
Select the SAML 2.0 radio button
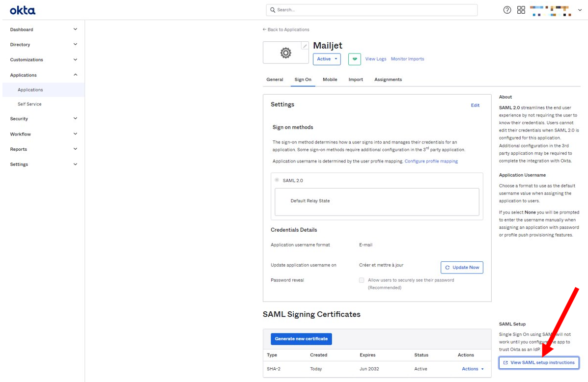click(277, 180)
